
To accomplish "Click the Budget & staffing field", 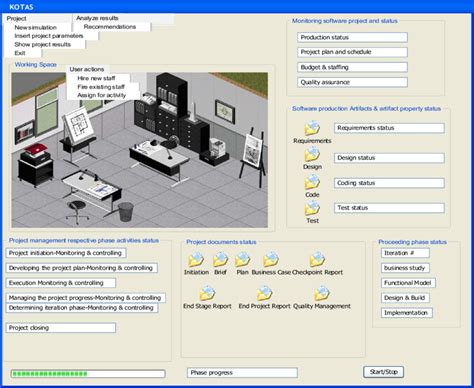I will coord(352,67).
